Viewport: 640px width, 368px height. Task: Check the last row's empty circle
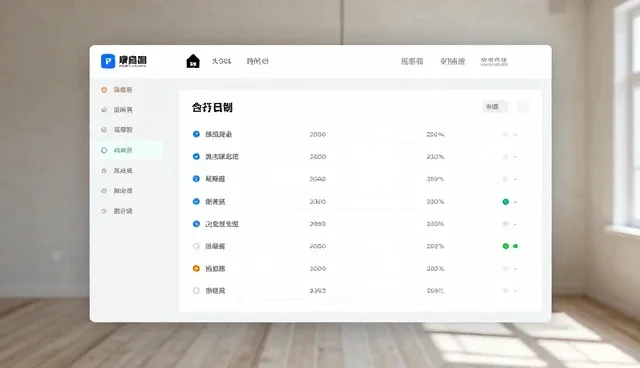196,290
